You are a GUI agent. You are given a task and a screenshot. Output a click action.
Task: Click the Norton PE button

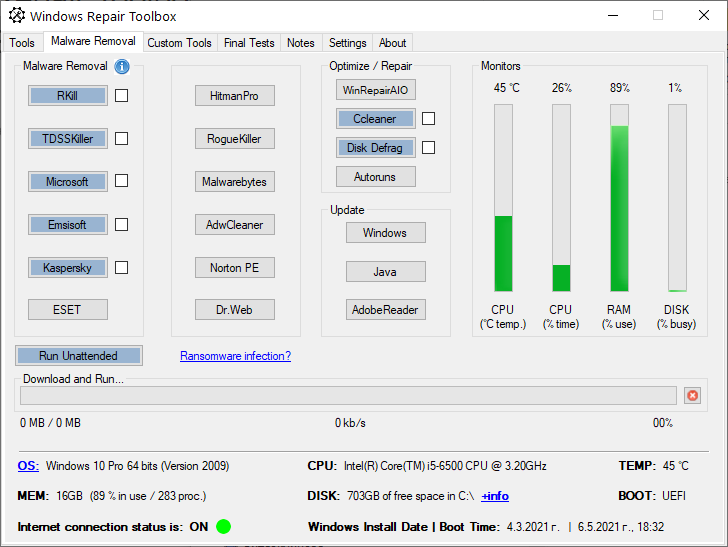tap(235, 267)
